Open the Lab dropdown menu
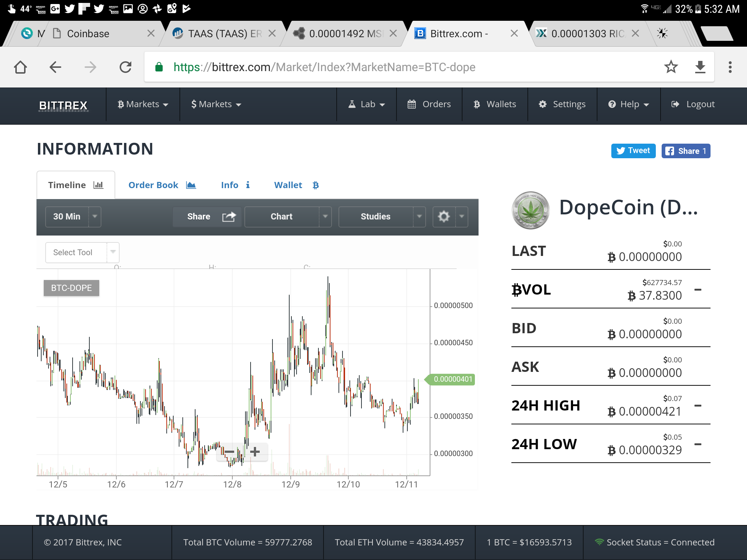 click(x=367, y=104)
